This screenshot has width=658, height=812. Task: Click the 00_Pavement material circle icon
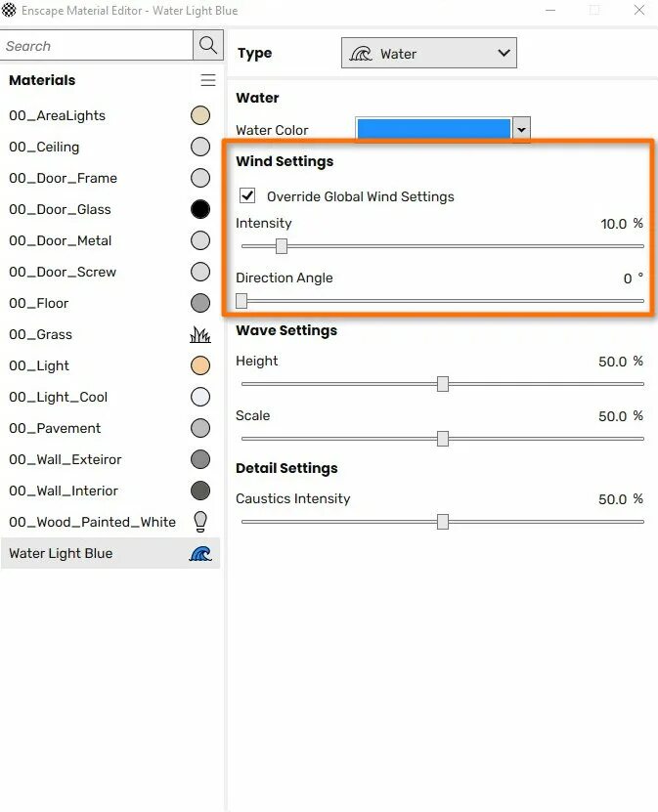coord(200,428)
